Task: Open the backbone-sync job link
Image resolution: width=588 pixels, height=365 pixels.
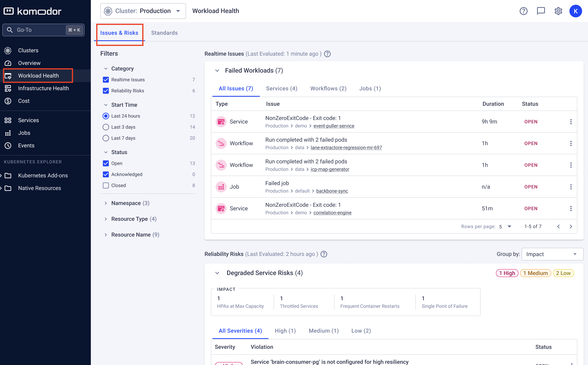Action: click(332, 191)
